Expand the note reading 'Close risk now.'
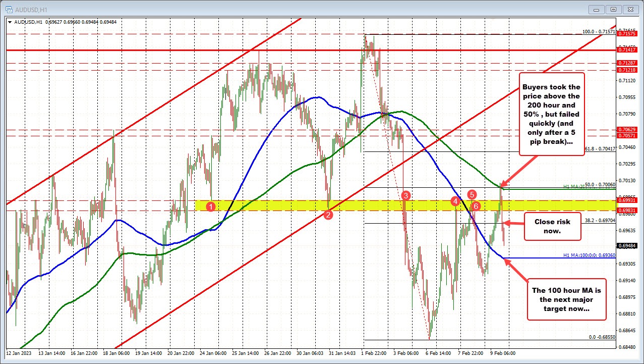This screenshot has height=364, width=644. 552,227
